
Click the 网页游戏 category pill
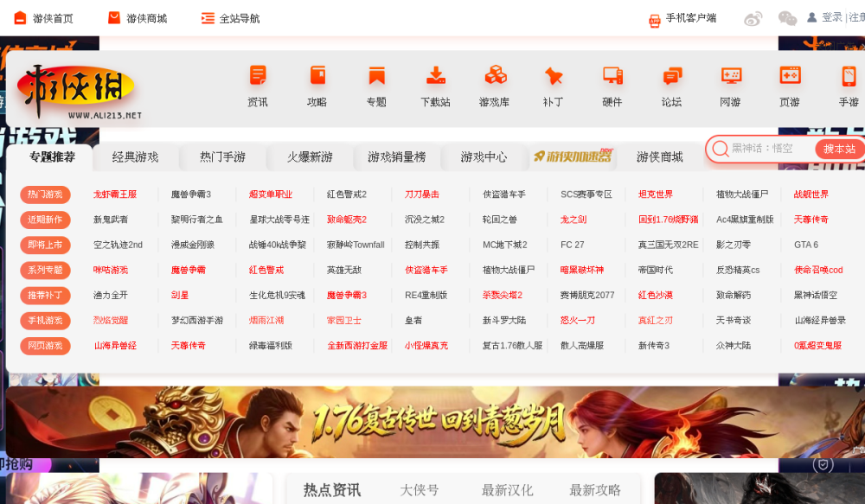[45, 346]
